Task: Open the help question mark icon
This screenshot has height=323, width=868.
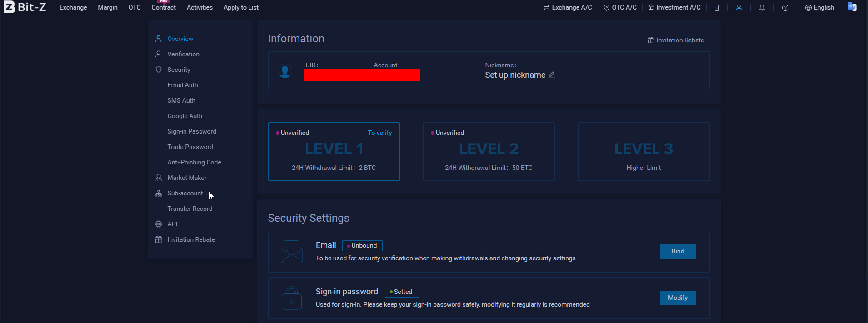Action: coord(785,8)
